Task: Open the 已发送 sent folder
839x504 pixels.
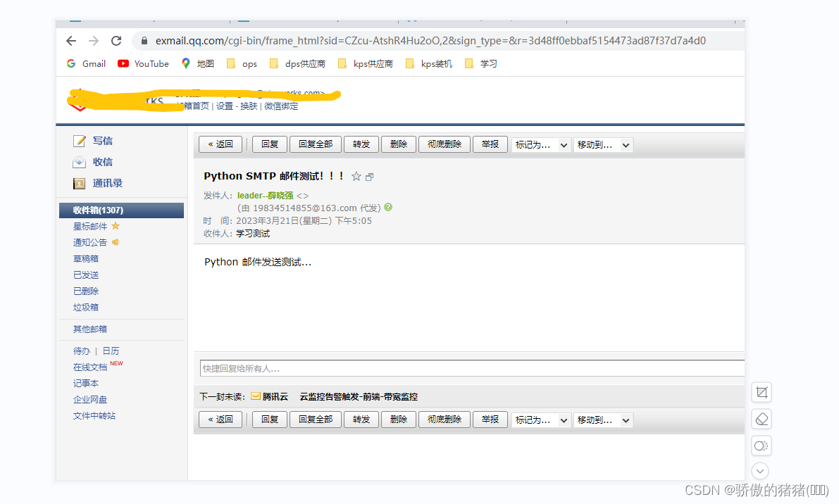Action: [x=86, y=275]
